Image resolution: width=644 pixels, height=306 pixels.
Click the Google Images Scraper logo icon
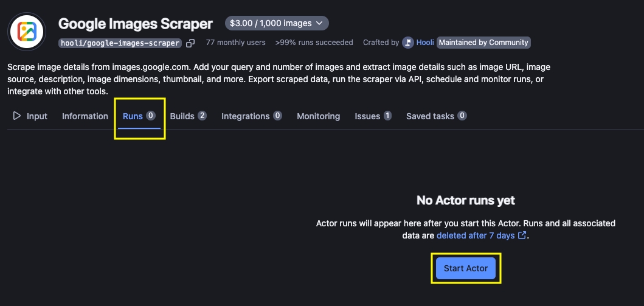tap(27, 31)
